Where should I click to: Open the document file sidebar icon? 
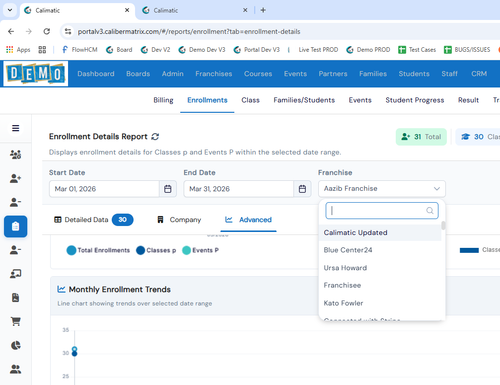15,298
